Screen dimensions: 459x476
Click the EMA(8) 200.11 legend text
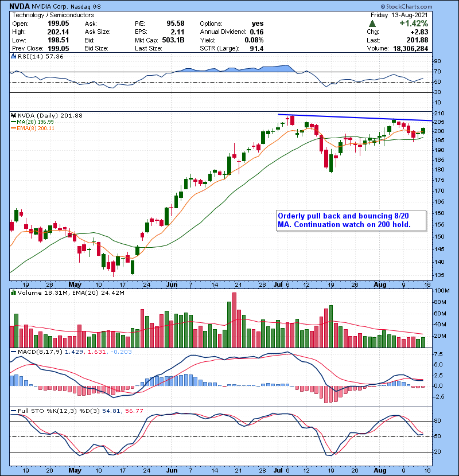(36, 128)
